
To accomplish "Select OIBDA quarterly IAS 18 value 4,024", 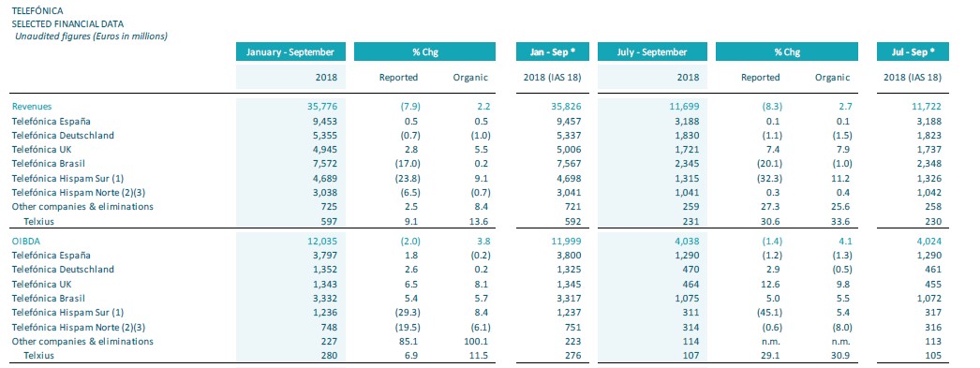I will pyautogui.click(x=929, y=242).
